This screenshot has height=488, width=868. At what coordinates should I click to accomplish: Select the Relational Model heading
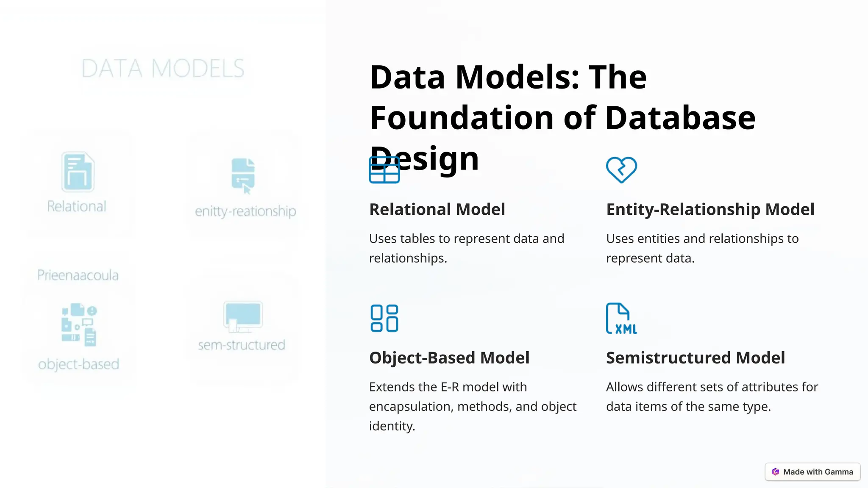click(x=437, y=209)
